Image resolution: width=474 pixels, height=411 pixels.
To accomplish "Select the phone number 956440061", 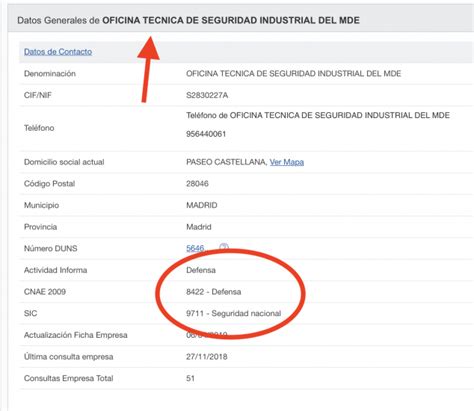I will pyautogui.click(x=206, y=134).
